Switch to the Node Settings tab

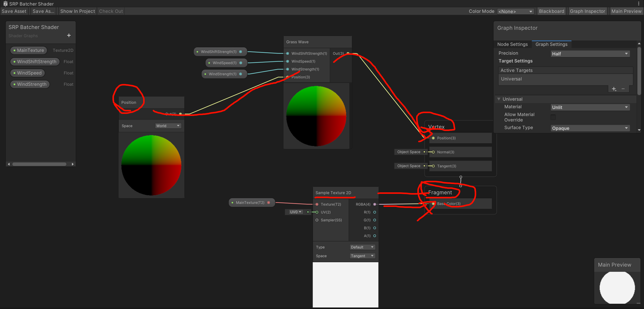tap(512, 44)
